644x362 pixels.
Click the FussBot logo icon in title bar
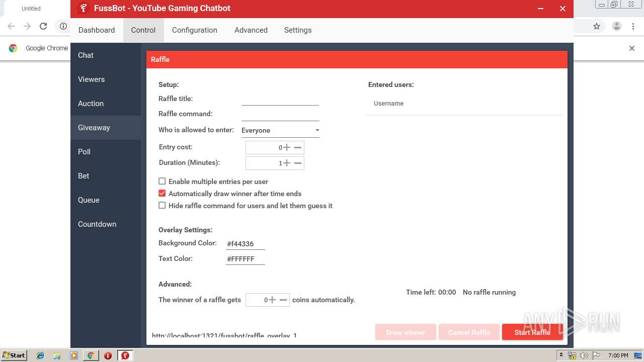84,9
